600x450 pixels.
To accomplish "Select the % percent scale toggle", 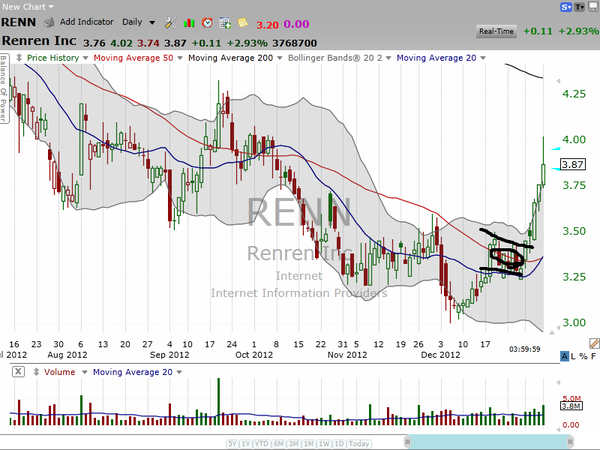I will point(583,356).
